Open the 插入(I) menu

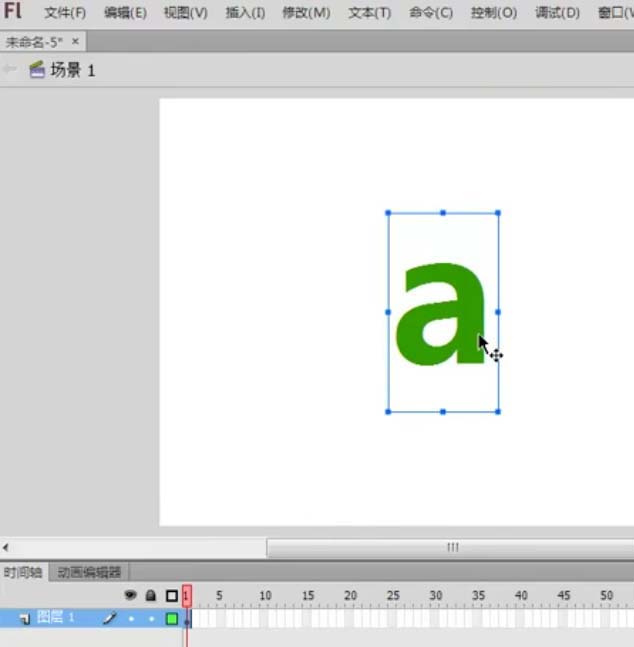pos(245,13)
